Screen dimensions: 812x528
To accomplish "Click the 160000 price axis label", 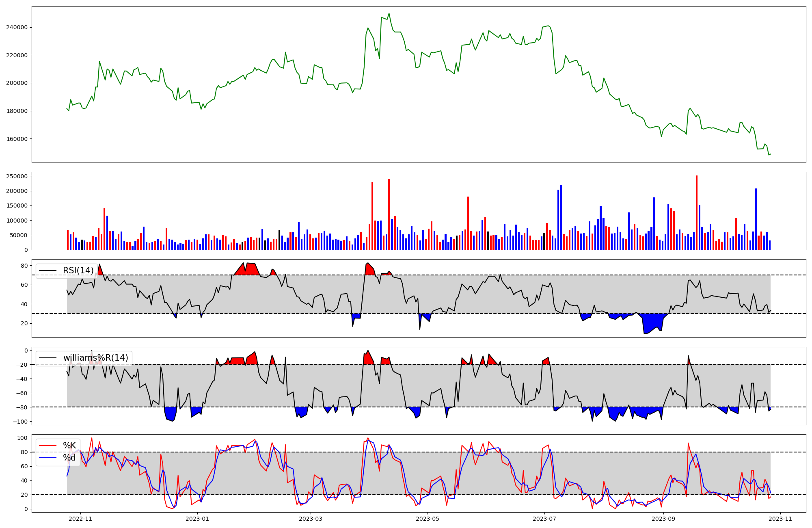I will pyautogui.click(x=17, y=139).
